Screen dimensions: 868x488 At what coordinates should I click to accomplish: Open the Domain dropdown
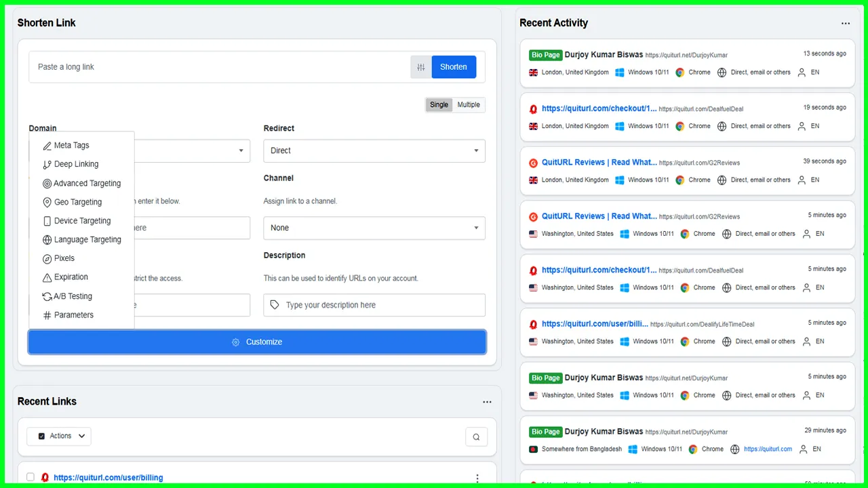click(192, 150)
